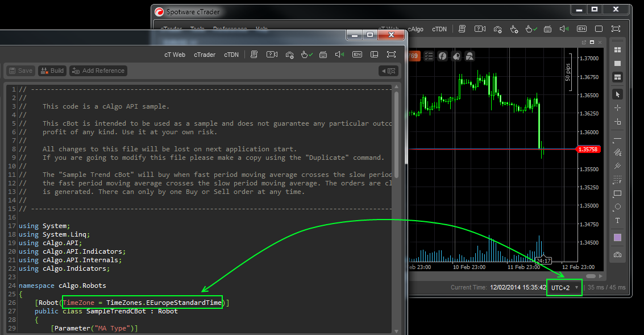Select split-panel chart layout icon
The height and width of the screenshot is (335, 644).
pos(617,77)
